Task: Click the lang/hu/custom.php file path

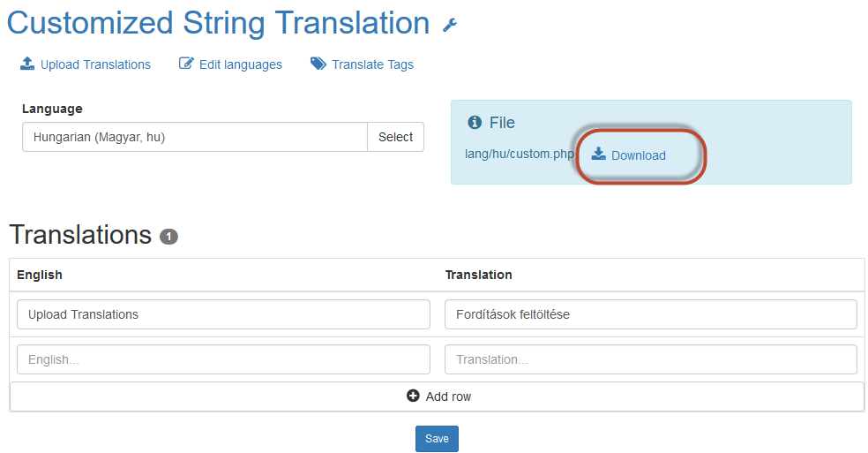Action: [x=519, y=154]
